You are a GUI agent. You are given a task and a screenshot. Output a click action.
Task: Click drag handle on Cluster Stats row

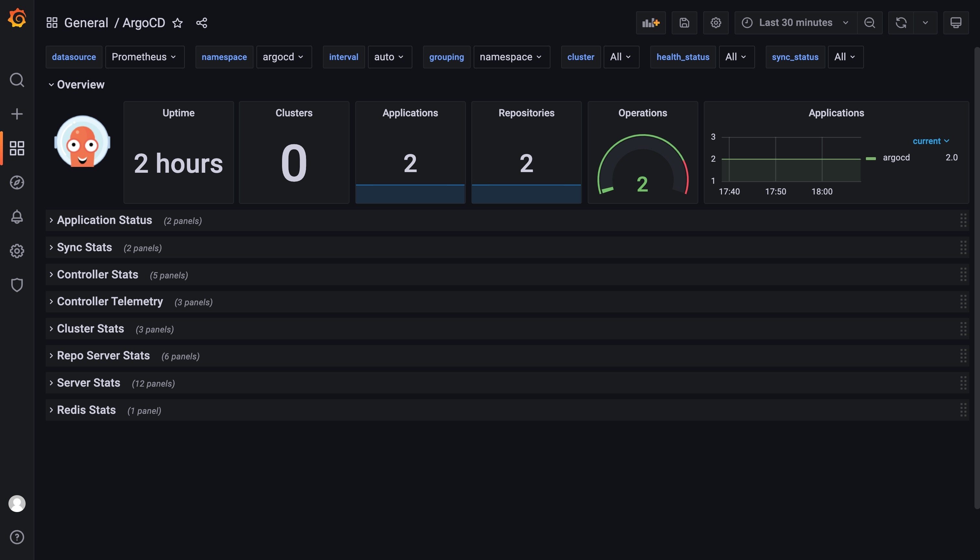(963, 329)
